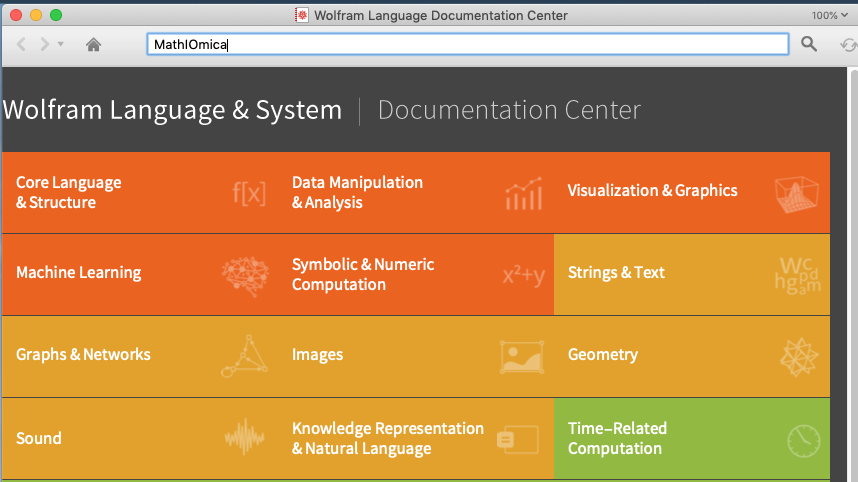Maximize the window with the green button
Screen dimensions: 858x482
tap(56, 15)
